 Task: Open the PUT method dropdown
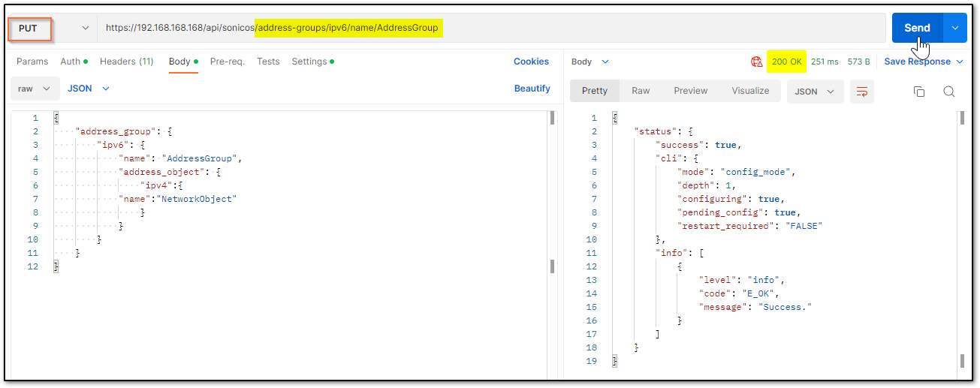[51, 28]
